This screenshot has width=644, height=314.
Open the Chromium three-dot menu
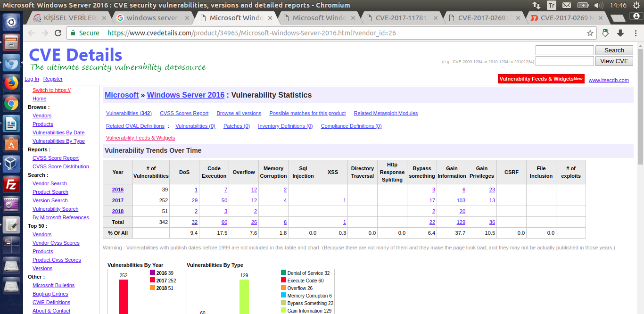tap(635, 33)
